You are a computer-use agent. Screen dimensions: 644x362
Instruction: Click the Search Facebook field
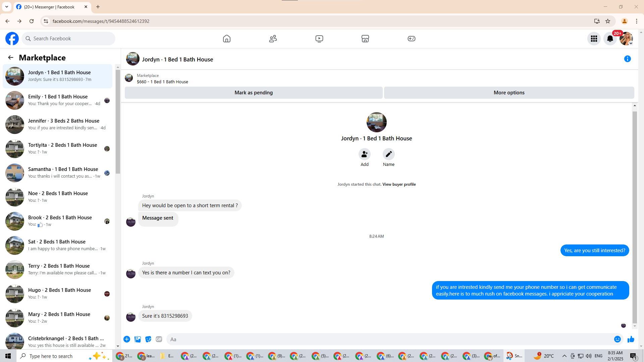[69, 39]
